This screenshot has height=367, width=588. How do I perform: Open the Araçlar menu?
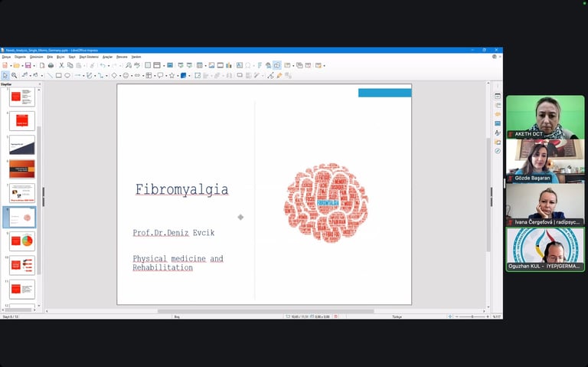[x=108, y=57]
